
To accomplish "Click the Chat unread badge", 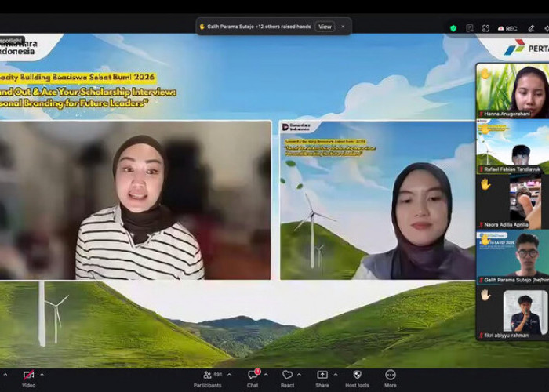I will click(258, 371).
